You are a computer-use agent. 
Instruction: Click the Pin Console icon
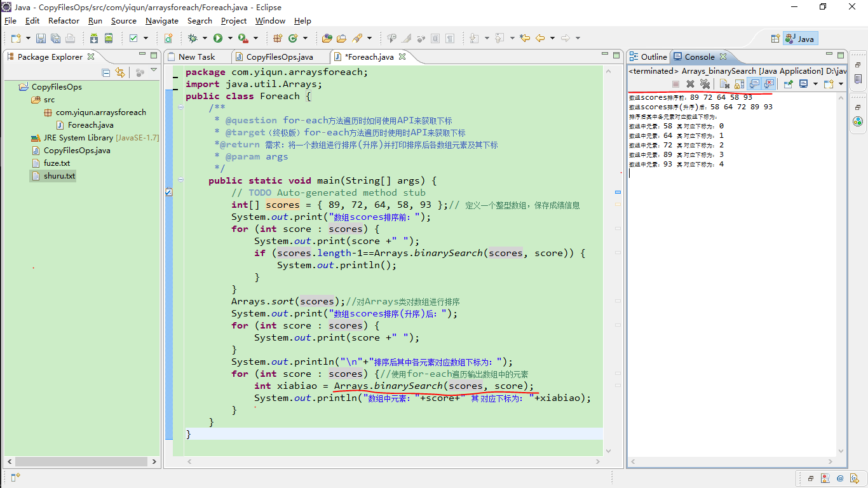789,84
